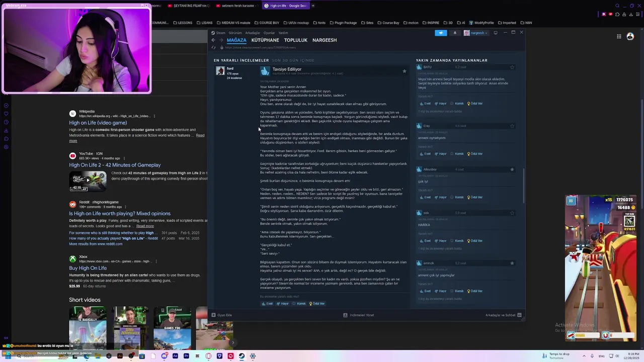644x362 pixels.
Task: Click Oyun Ekle at Steam bottom bar
Action: [221, 315]
